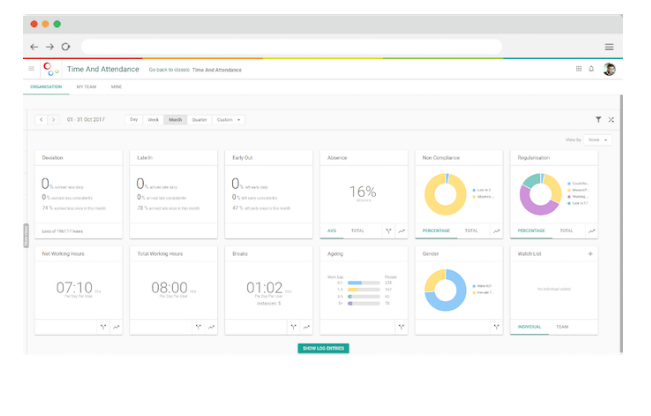This screenshot has height=416, width=651.
Task: Switch Non Compliance card to TOTAL
Action: point(471,231)
